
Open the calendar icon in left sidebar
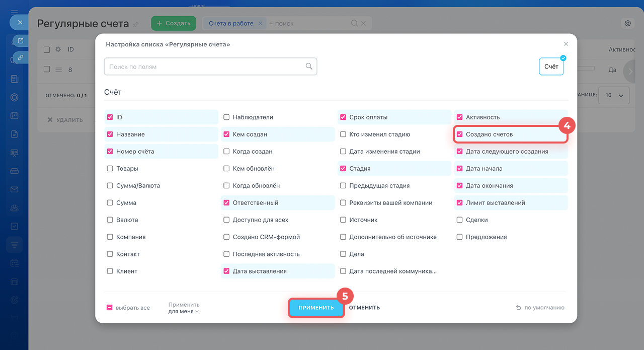(15, 115)
